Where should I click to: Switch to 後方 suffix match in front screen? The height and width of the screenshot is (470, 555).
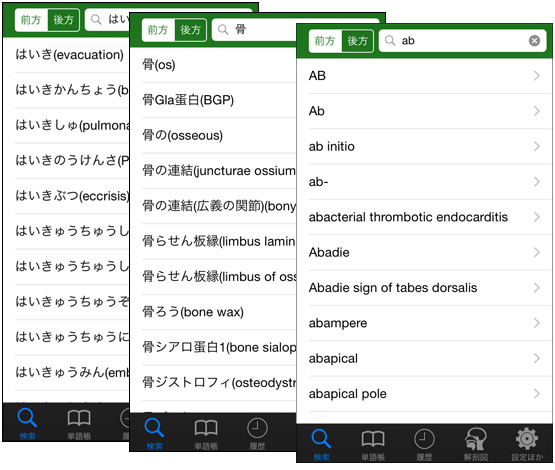[x=357, y=41]
